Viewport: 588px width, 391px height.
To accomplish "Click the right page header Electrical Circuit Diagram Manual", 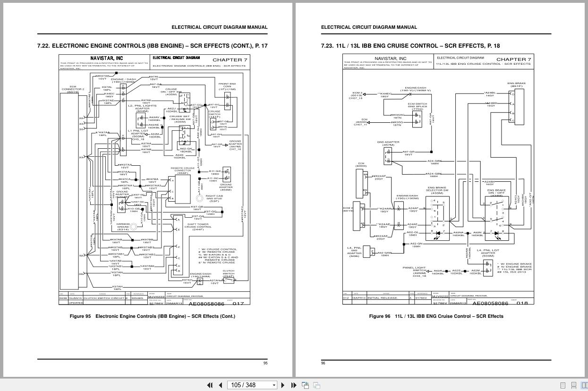I will pyautogui.click(x=369, y=27).
